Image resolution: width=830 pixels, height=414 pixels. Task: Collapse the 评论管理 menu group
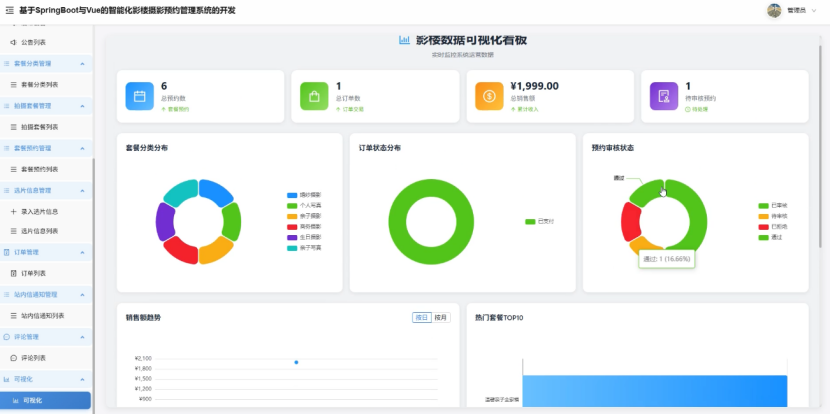click(x=82, y=337)
